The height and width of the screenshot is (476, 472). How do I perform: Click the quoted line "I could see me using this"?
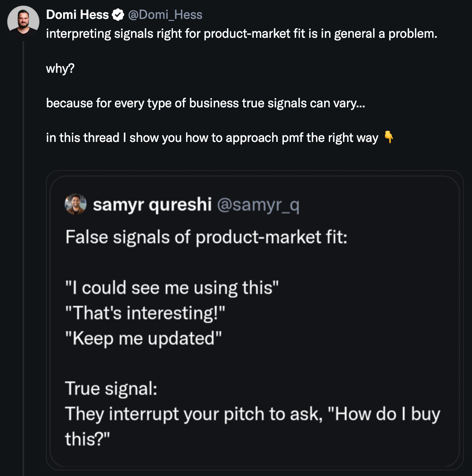(172, 288)
